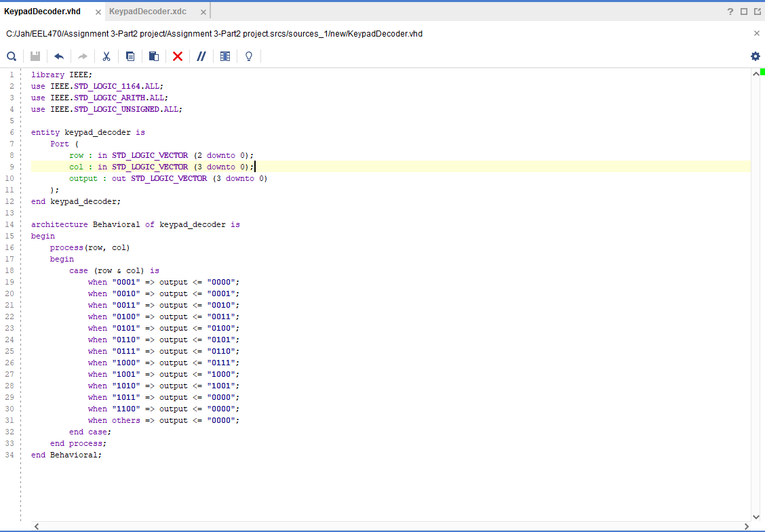
Task: Switch to the KeypadDecoder.xdc tab
Action: click(x=148, y=12)
